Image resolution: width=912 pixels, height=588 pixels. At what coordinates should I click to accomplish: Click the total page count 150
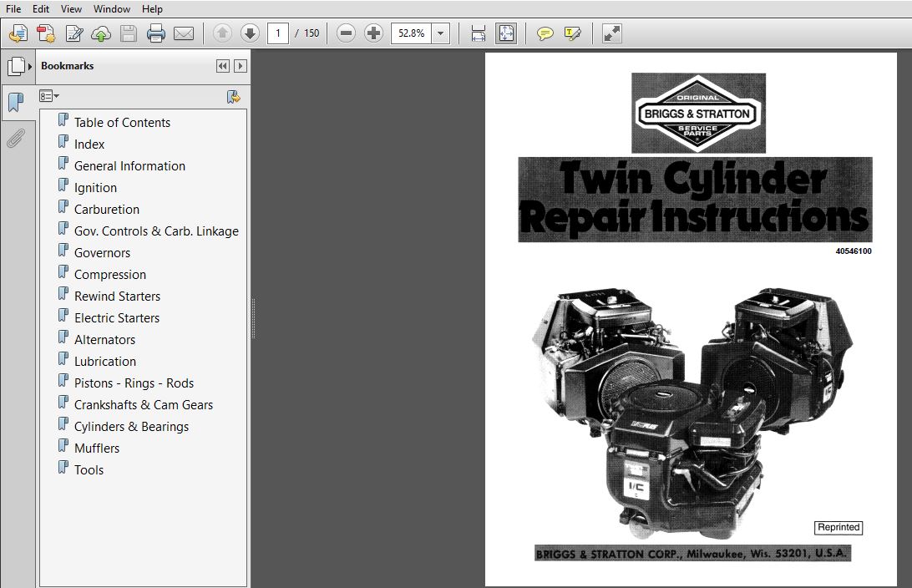click(312, 33)
